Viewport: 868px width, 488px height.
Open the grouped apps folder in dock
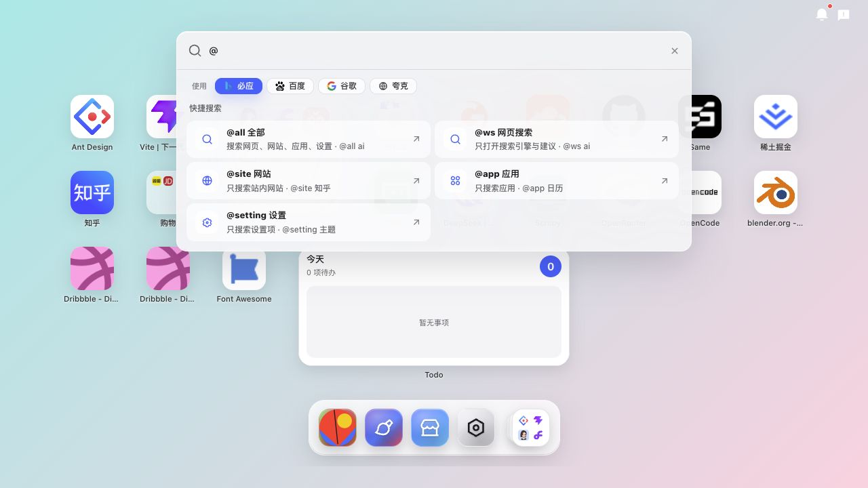(x=530, y=428)
